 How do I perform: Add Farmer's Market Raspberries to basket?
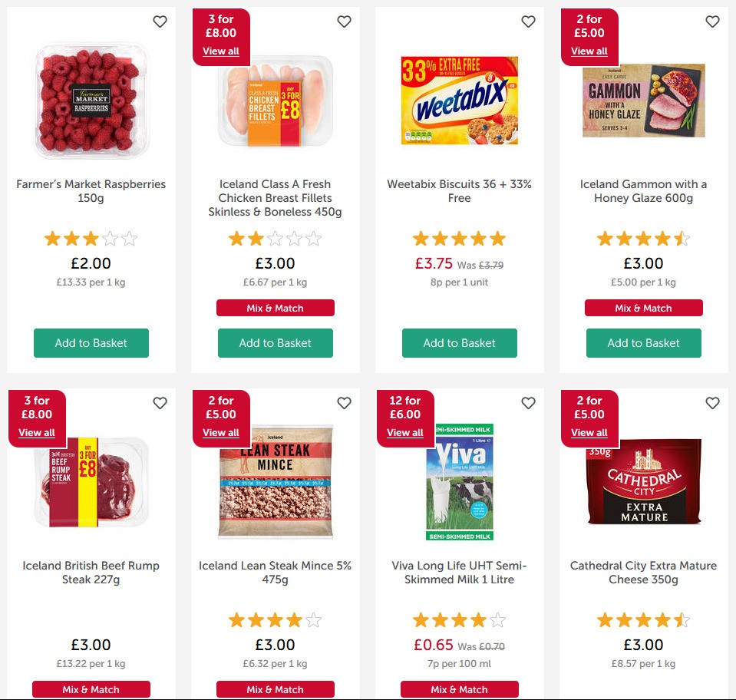[x=91, y=343]
